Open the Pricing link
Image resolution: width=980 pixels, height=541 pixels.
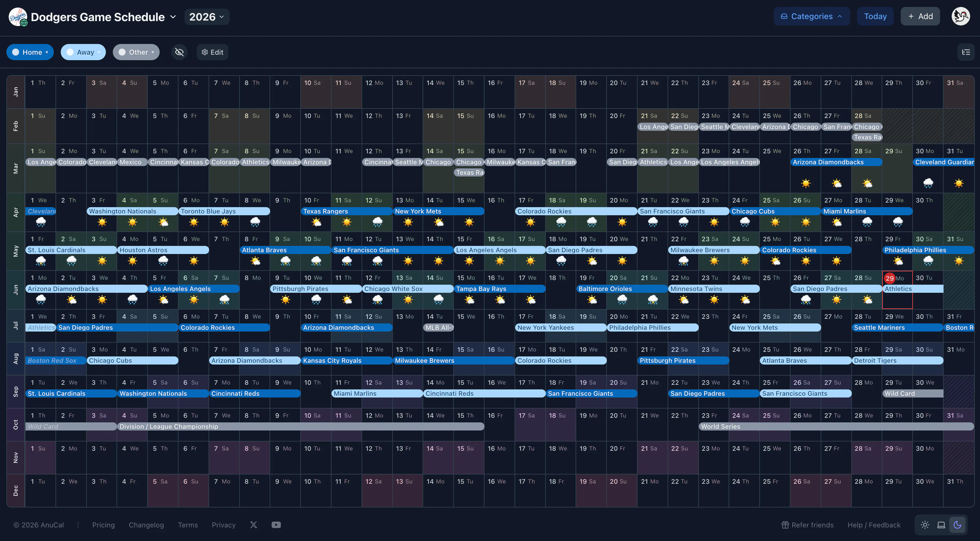(104, 525)
